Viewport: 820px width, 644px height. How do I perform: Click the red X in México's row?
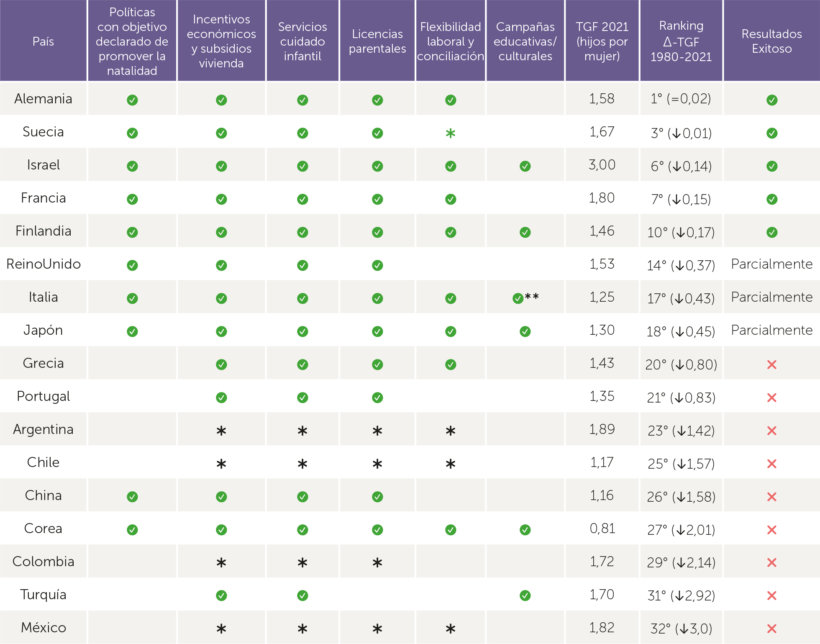coord(772,629)
